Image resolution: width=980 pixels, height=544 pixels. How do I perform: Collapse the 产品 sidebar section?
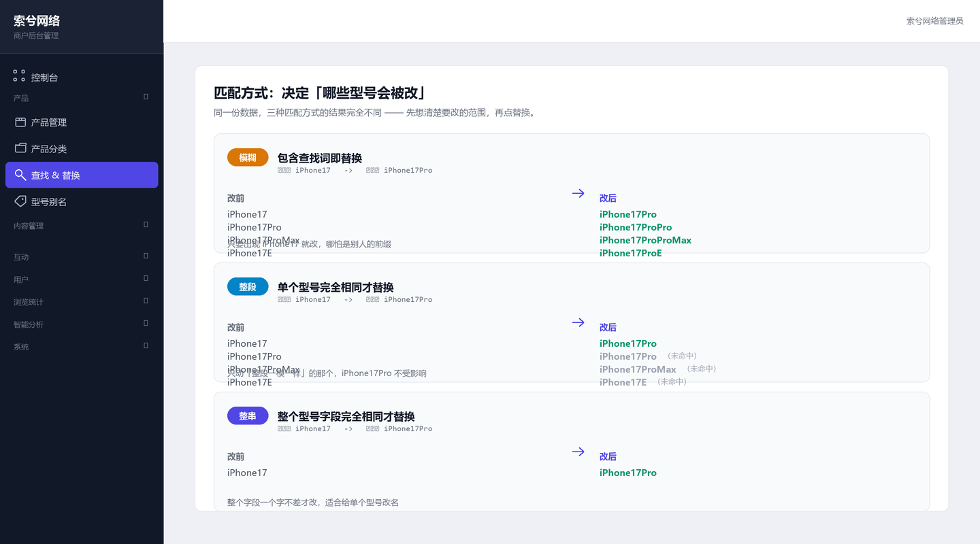(146, 97)
